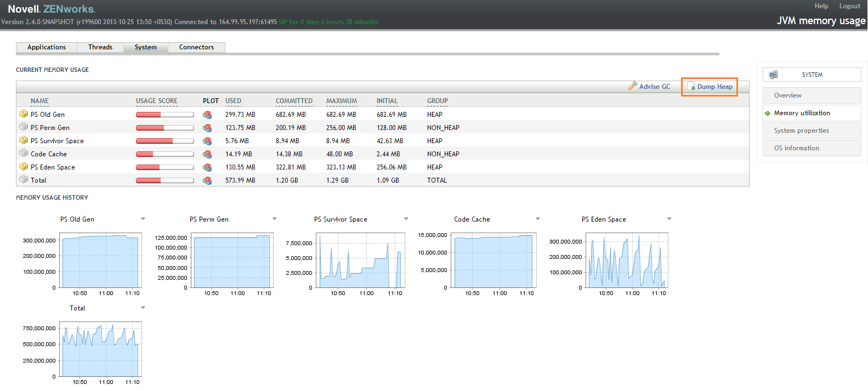Click the plot icon for Code Cache
This screenshot has height=390, width=868.
(207, 154)
